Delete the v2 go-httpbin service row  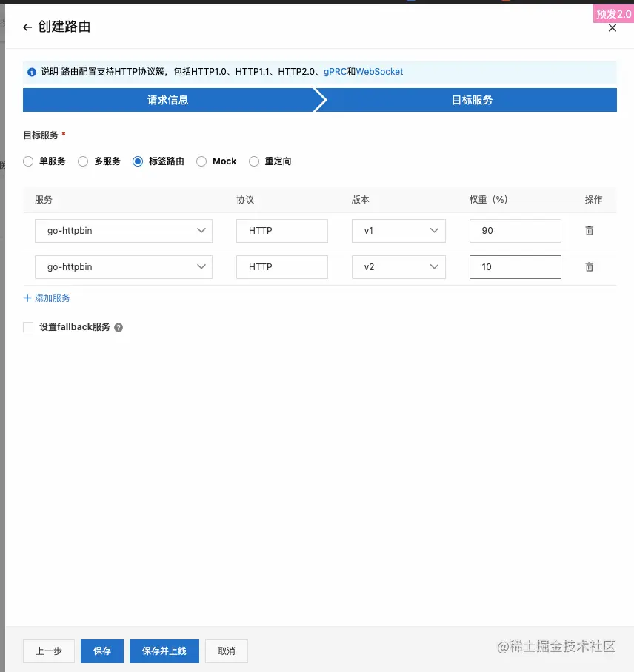tap(590, 267)
